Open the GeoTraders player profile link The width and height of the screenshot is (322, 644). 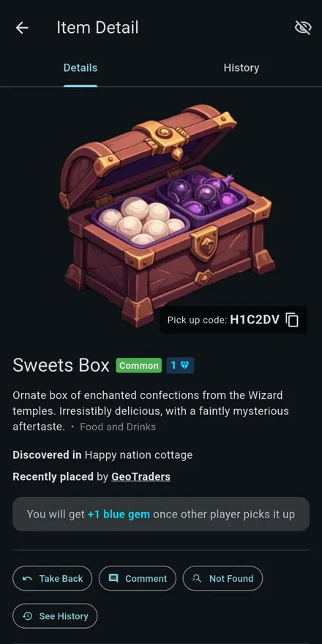[141, 477]
